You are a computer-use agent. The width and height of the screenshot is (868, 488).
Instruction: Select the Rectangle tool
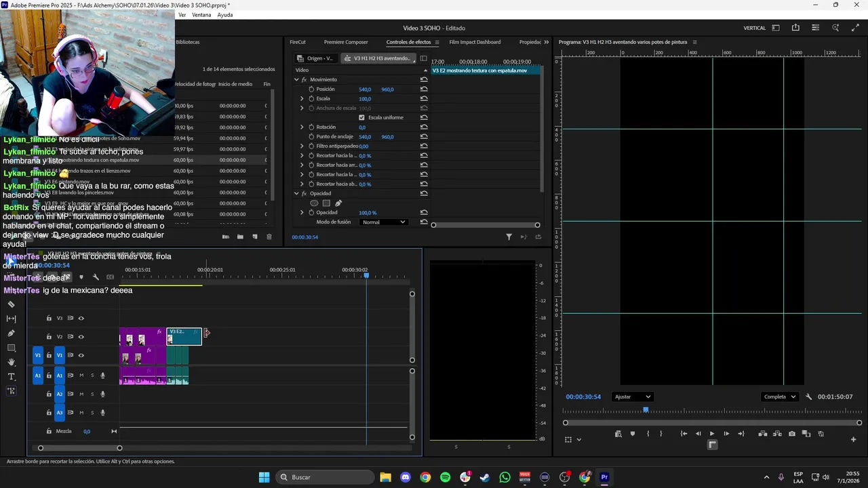11,348
